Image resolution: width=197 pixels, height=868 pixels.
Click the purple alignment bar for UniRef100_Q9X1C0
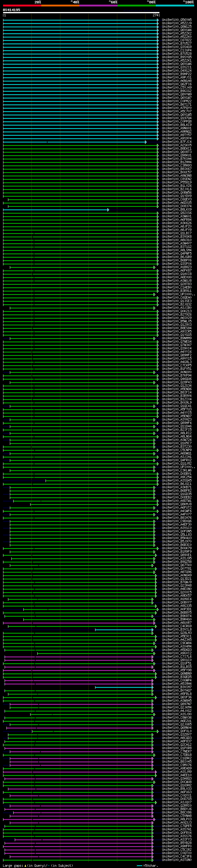coord(79,660)
